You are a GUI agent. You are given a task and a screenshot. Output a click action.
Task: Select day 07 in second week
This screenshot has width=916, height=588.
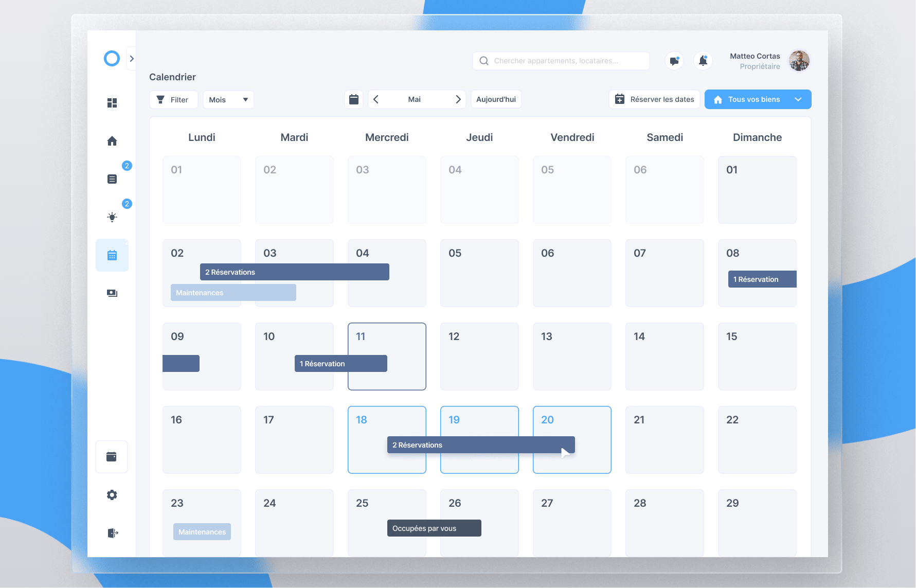coord(664,273)
